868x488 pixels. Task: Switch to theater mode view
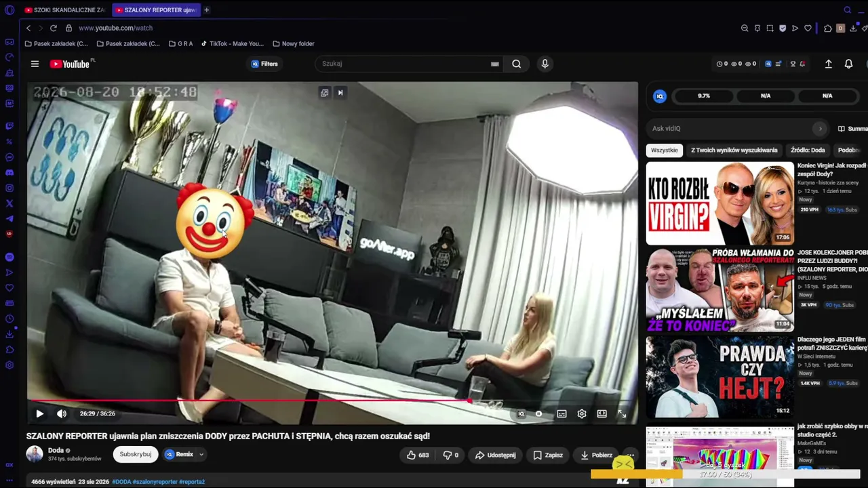coord(601,413)
